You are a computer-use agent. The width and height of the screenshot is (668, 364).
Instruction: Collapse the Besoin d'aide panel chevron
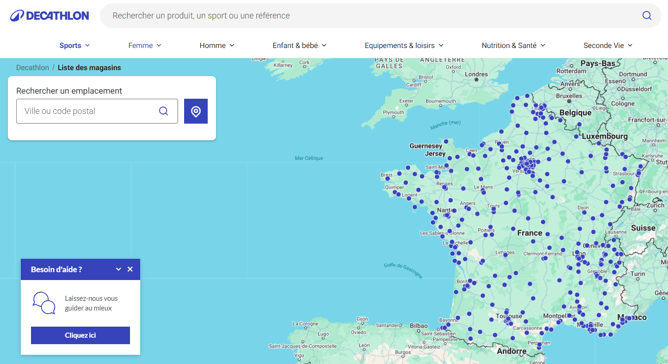click(118, 269)
